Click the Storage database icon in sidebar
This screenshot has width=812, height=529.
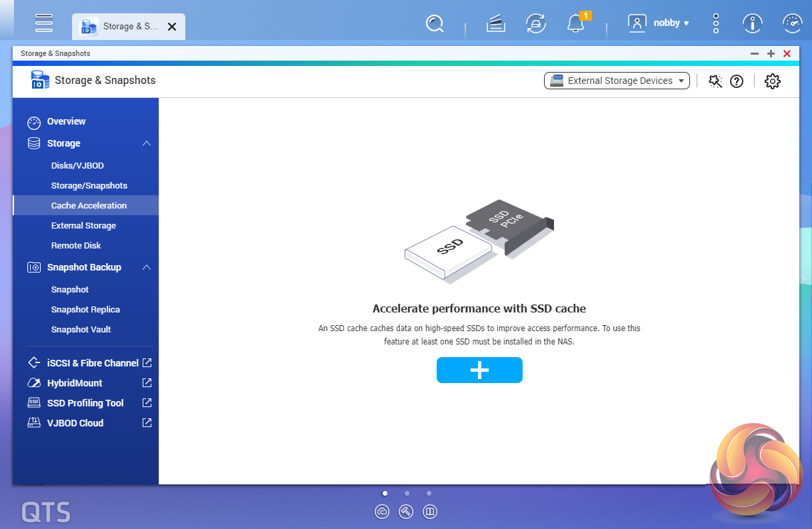pos(34,143)
